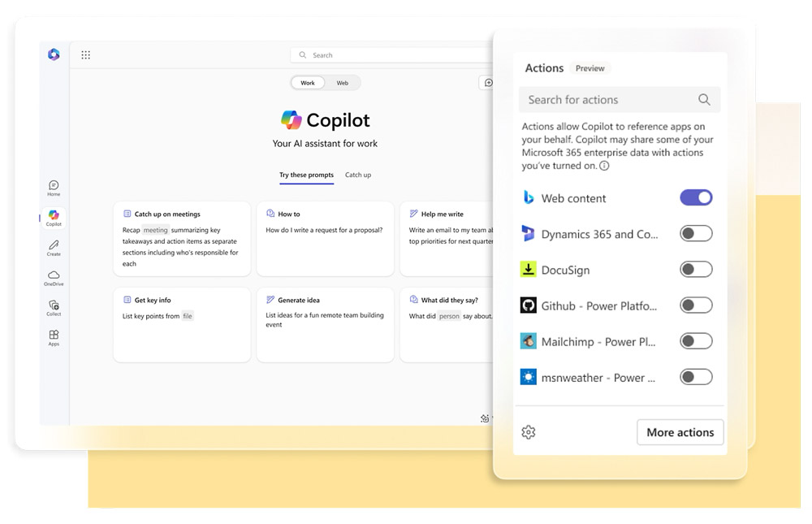Click the How to card icon
Screen dimensions: 812x524
click(270, 214)
